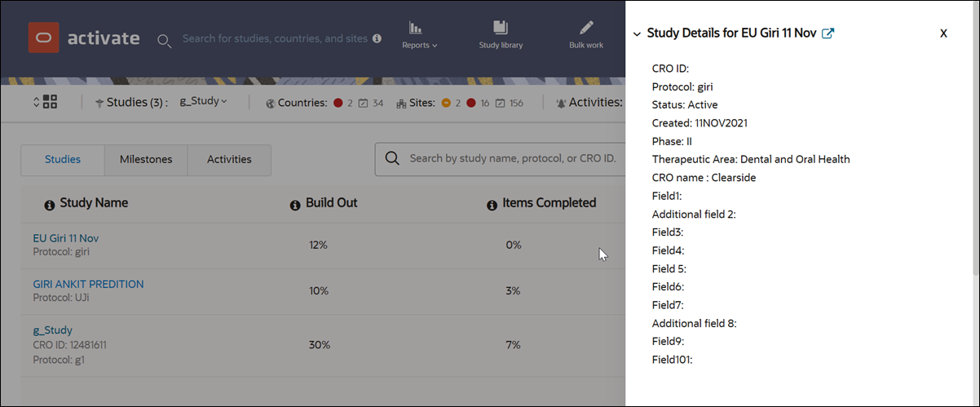980x407 pixels.
Task: Click magnifier icon in study search box
Action: 392,159
